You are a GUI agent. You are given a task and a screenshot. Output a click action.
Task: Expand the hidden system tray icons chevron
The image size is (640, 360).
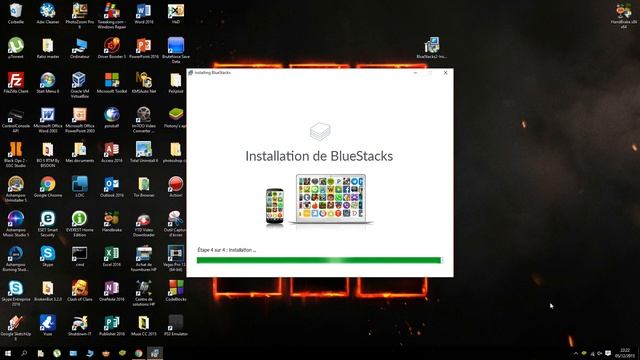[576, 353]
